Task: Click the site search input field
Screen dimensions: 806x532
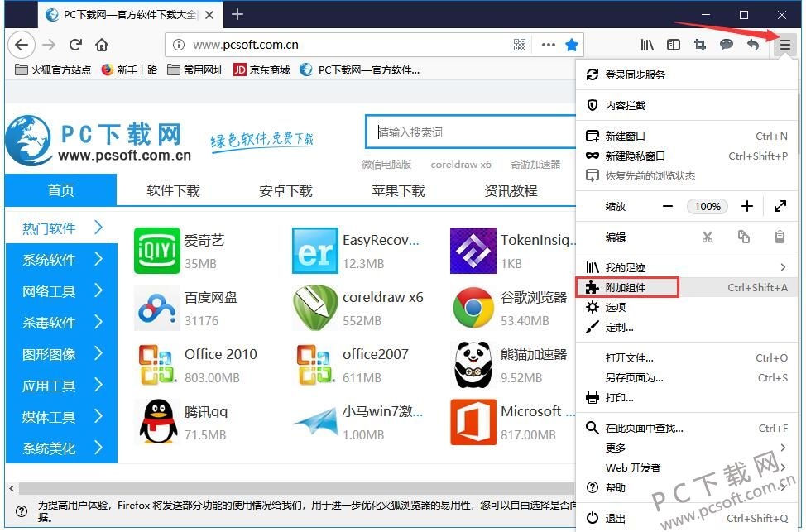Action: pos(472,132)
